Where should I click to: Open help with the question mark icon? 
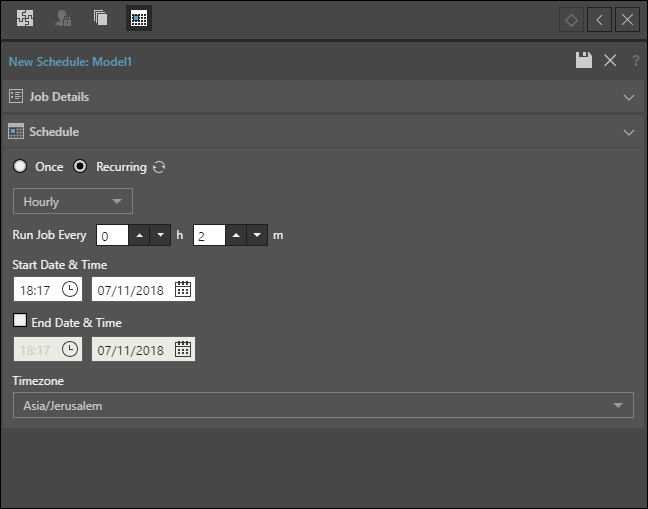pos(635,61)
